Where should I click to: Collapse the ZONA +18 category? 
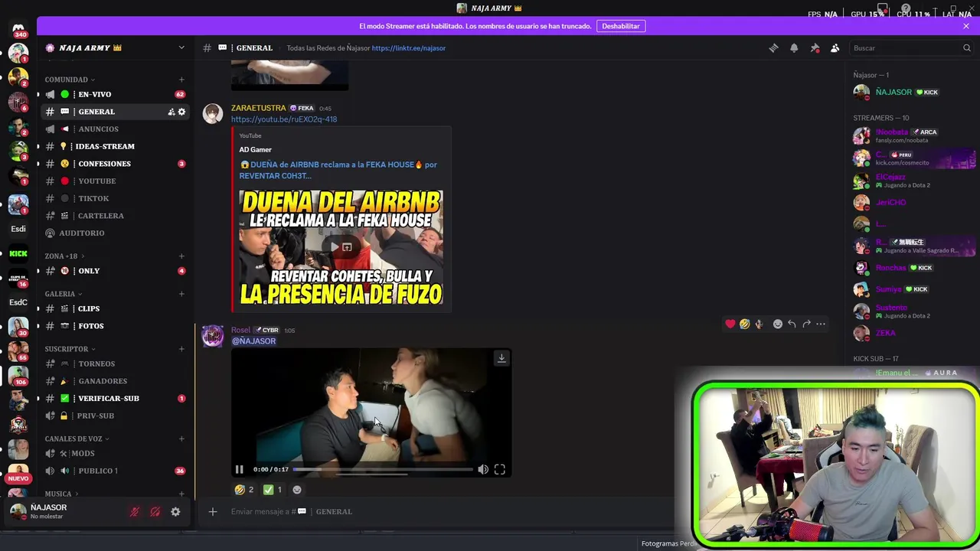pos(64,256)
